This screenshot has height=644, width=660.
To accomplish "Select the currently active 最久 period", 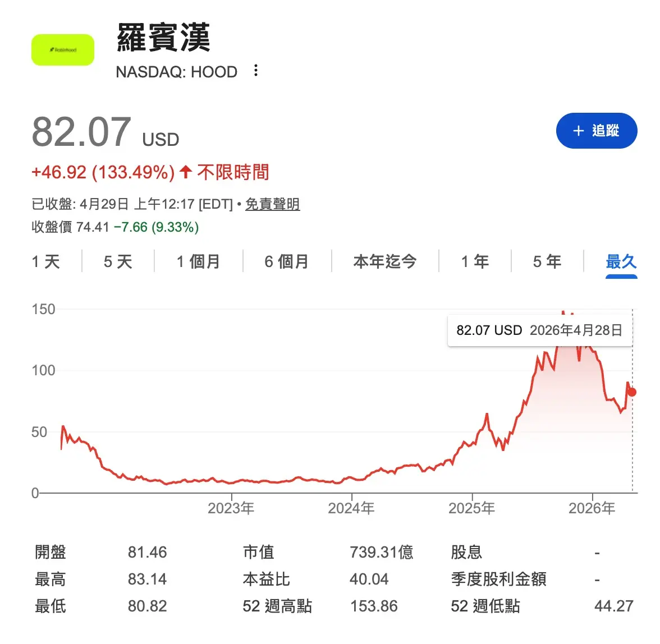I will [x=621, y=261].
